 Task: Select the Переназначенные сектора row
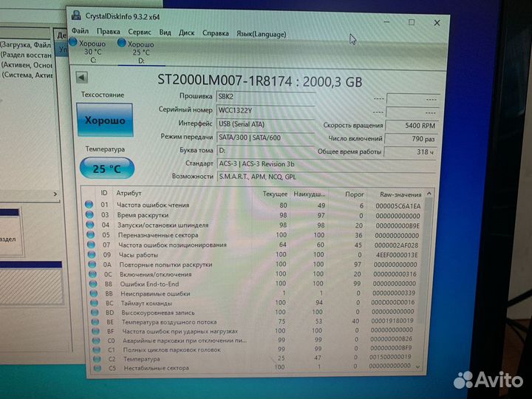pyautogui.click(x=253, y=235)
